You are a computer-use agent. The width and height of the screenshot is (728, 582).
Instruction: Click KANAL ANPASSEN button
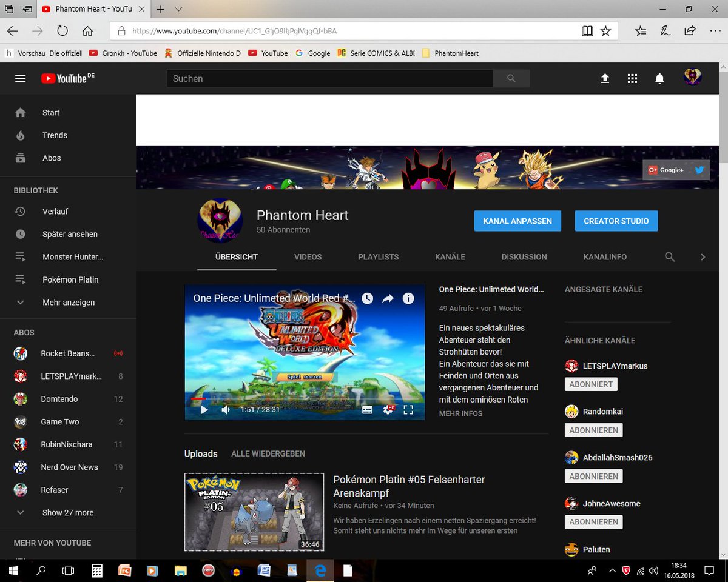pyautogui.click(x=517, y=221)
